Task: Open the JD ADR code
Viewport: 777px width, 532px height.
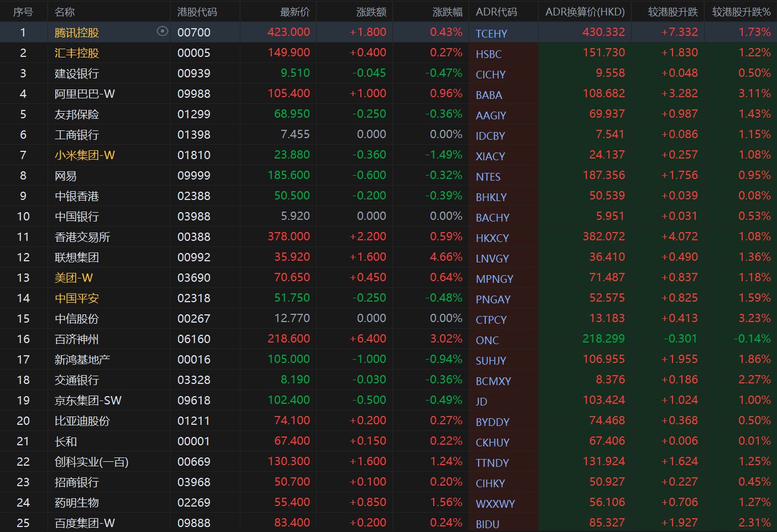Action: [x=481, y=402]
